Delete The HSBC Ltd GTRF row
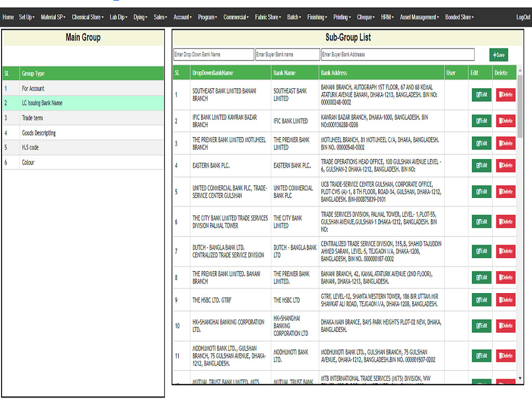This screenshot has width=532, height=399. point(505,300)
